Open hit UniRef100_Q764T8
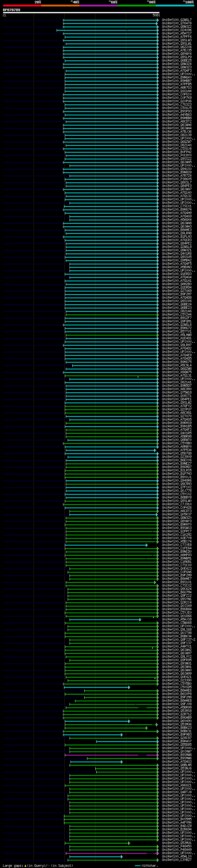197x868 pixels. pyautogui.click(x=177, y=23)
